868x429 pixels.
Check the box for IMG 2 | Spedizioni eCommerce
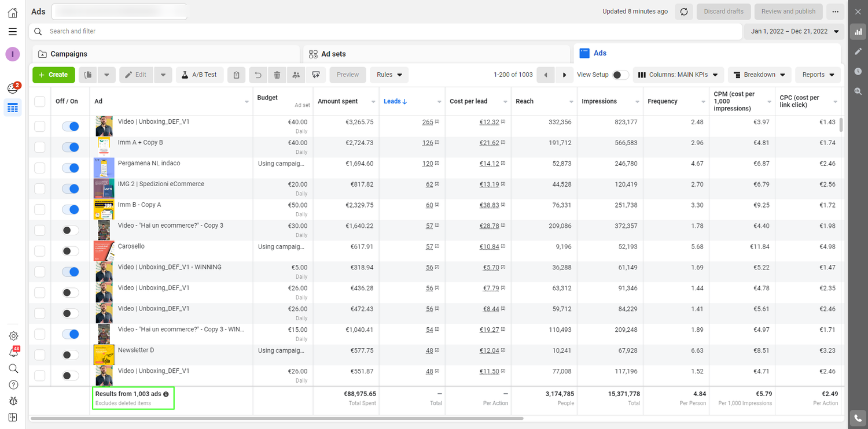(x=40, y=188)
